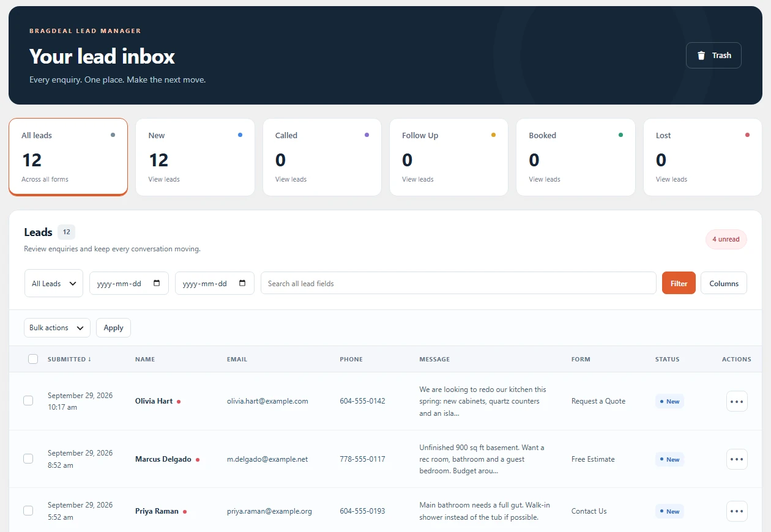Click the Email column header
Image resolution: width=771 pixels, height=532 pixels.
(x=237, y=359)
